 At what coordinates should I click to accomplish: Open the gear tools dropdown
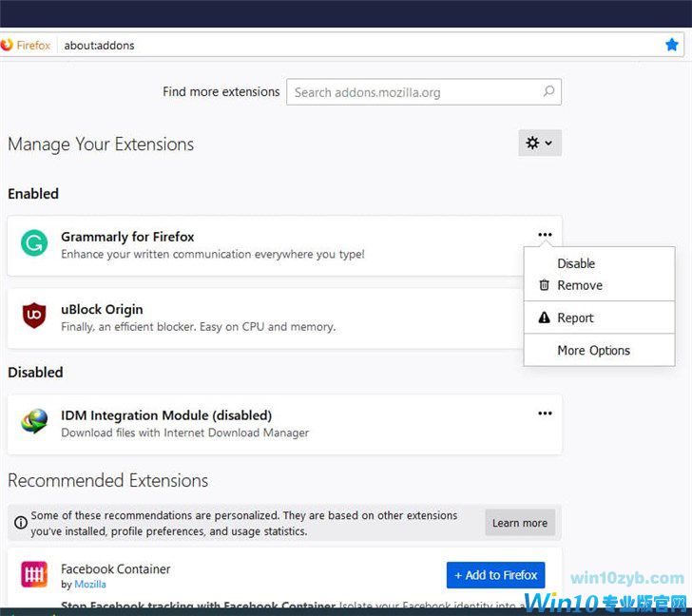tap(539, 143)
